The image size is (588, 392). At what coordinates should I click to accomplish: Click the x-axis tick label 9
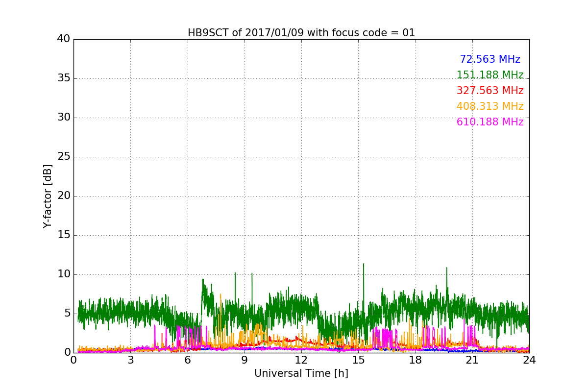click(245, 360)
